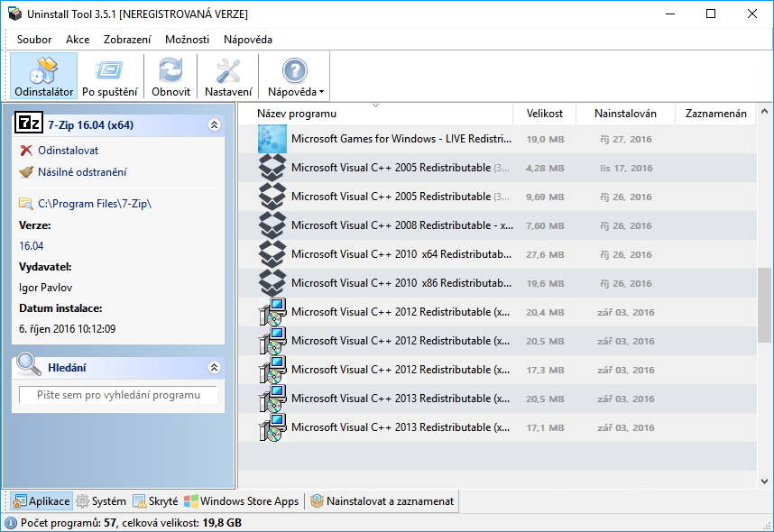
Task: Open the Akce menu
Action: [78, 40]
